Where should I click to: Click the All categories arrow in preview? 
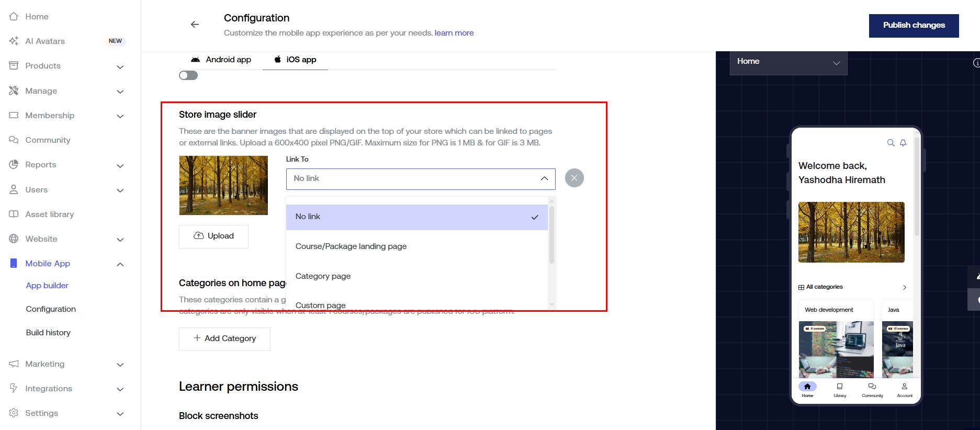point(905,287)
